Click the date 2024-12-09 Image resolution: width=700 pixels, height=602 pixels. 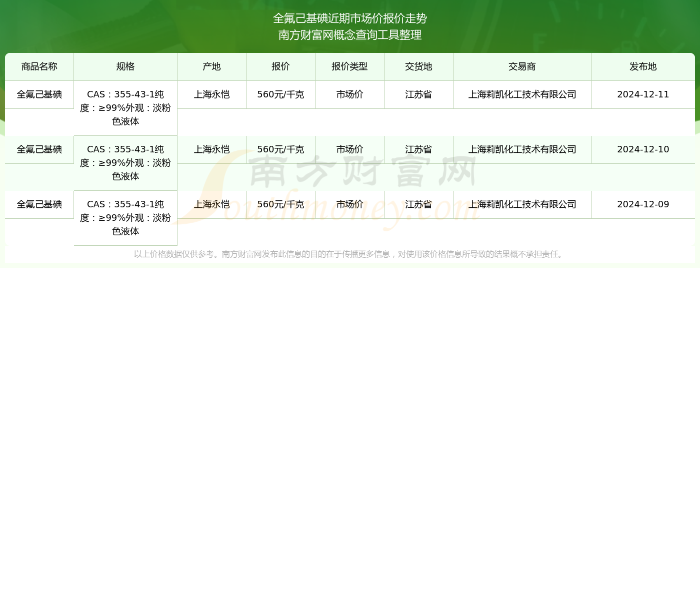click(x=643, y=204)
